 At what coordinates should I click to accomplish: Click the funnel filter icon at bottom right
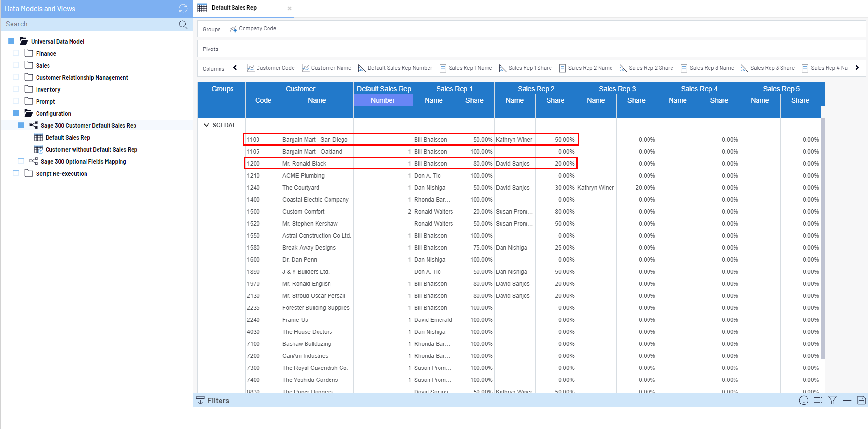coord(832,400)
